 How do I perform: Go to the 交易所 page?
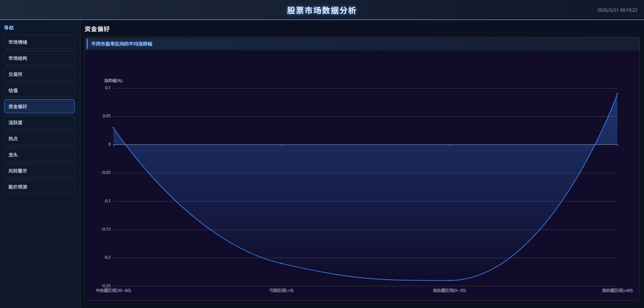tap(39, 74)
